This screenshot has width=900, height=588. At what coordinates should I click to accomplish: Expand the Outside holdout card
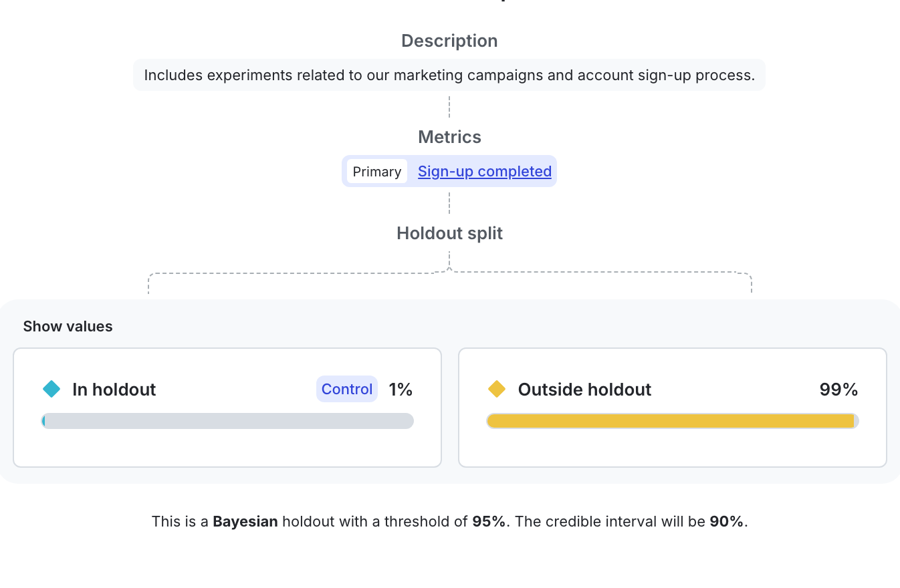point(671,407)
